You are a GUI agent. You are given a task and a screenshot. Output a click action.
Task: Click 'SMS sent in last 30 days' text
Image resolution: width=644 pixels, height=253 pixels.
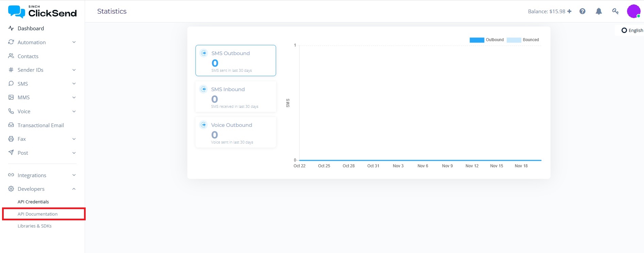[232, 70]
